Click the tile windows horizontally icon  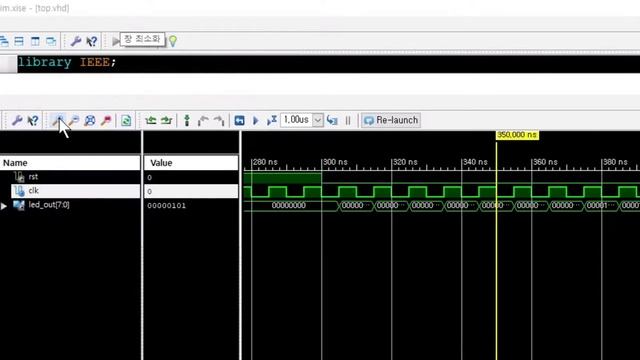19,41
